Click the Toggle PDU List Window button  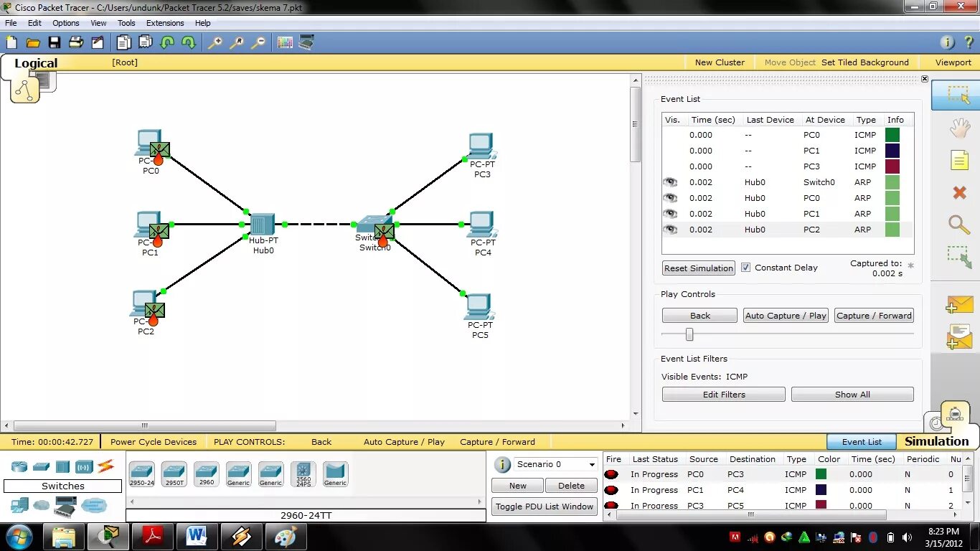coord(545,507)
